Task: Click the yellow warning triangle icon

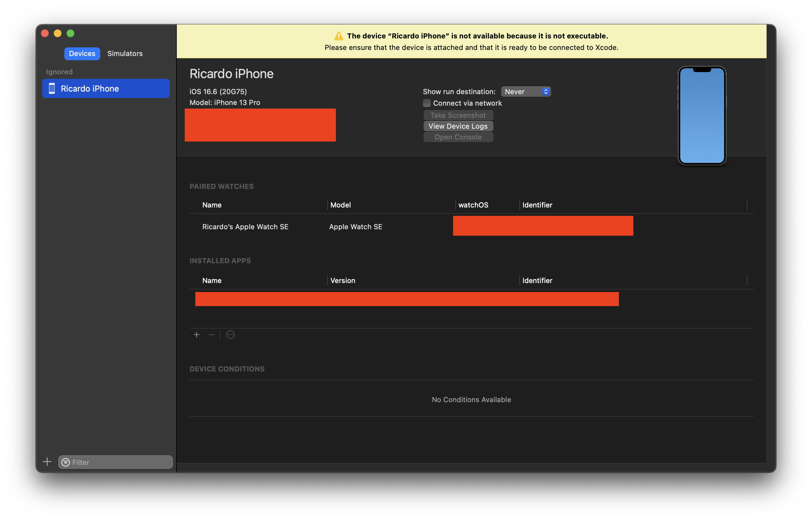Action: [x=338, y=36]
